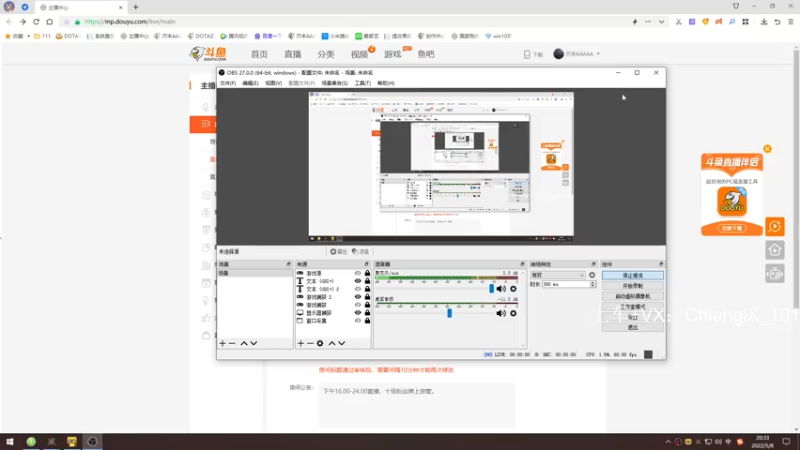The width and height of the screenshot is (800, 450).
Task: Pop out the mixer panel dock icon
Action: point(522,264)
